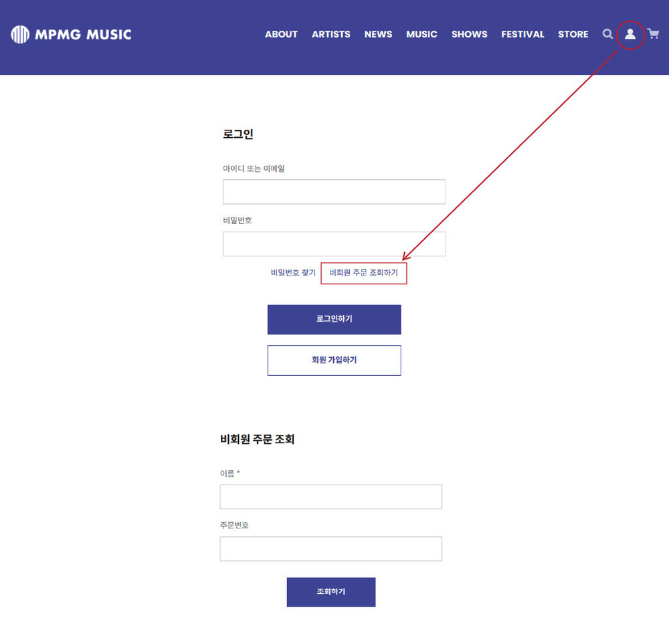Open the MUSIC navigation item
The height and width of the screenshot is (644, 669).
pyautogui.click(x=421, y=34)
